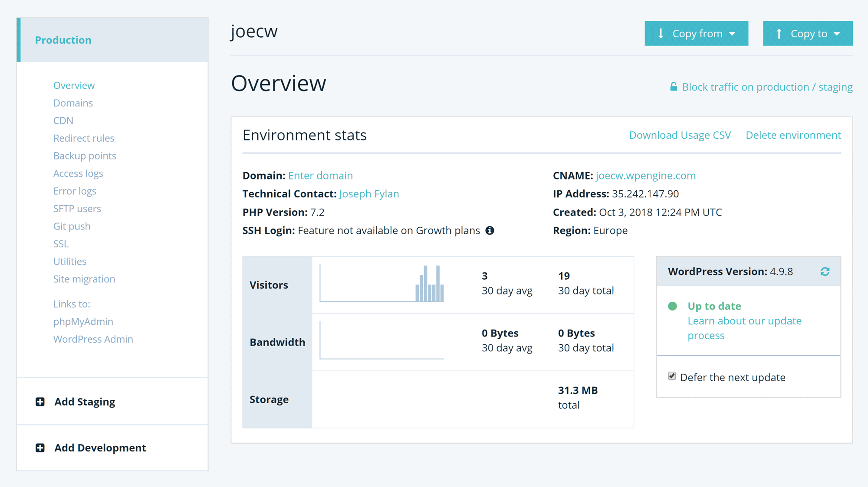Screen dimensions: 868x487
Task: Open SFTP users in sidebar
Action: point(77,209)
